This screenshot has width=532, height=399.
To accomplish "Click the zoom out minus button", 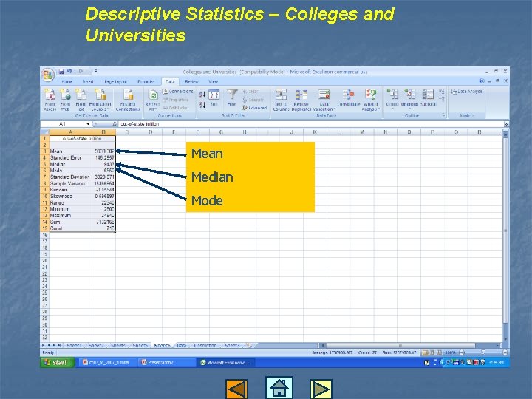I will coord(461,352).
